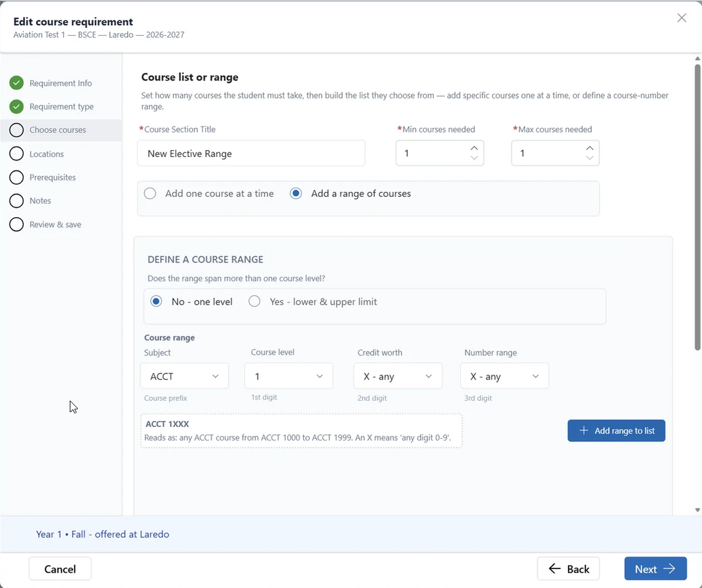Decrease Max courses needed with down arrow
Screen dimensions: 702x588
point(590,158)
